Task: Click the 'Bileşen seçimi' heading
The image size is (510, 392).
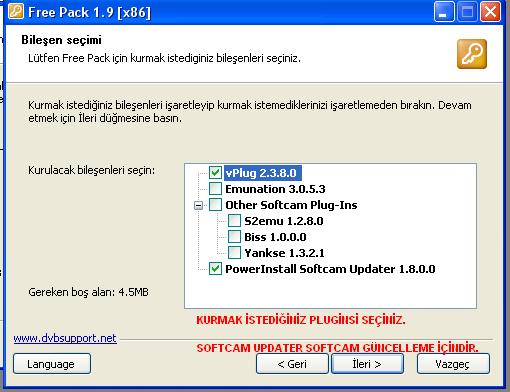Action: pyautogui.click(x=61, y=40)
